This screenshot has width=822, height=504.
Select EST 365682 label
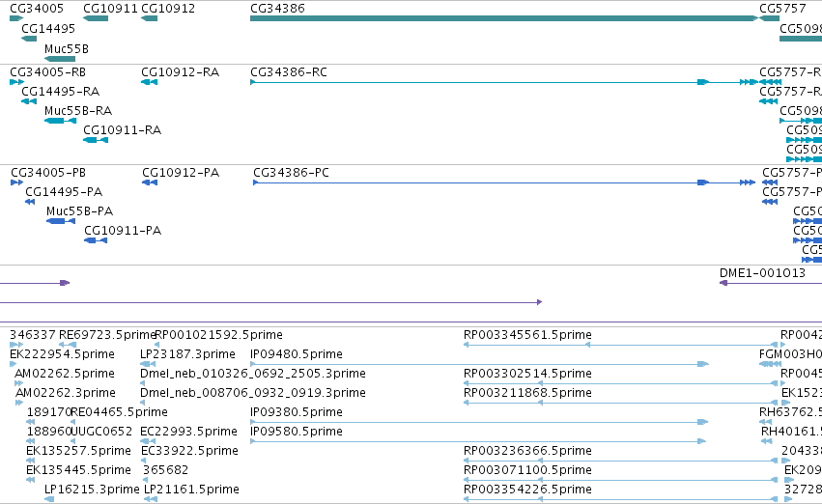pos(166,470)
